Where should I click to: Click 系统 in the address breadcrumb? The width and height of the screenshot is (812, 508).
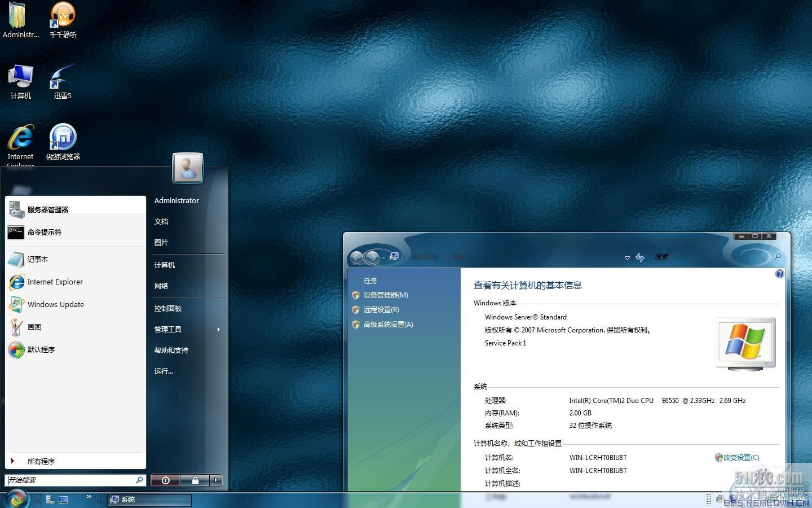(459, 257)
